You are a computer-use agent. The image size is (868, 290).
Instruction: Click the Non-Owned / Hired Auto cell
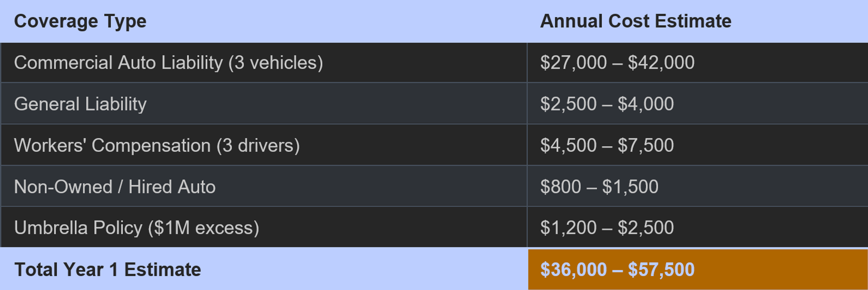[264, 186]
